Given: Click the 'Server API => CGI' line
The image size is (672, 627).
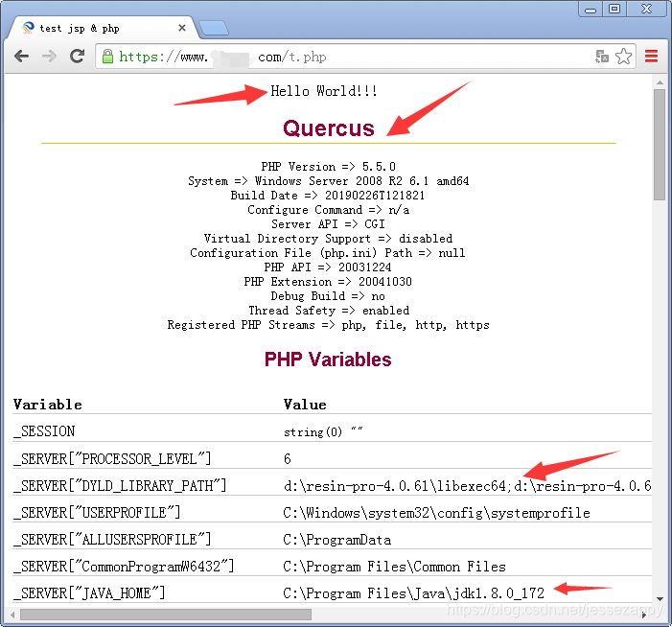Looking at the screenshot, I should [x=328, y=224].
